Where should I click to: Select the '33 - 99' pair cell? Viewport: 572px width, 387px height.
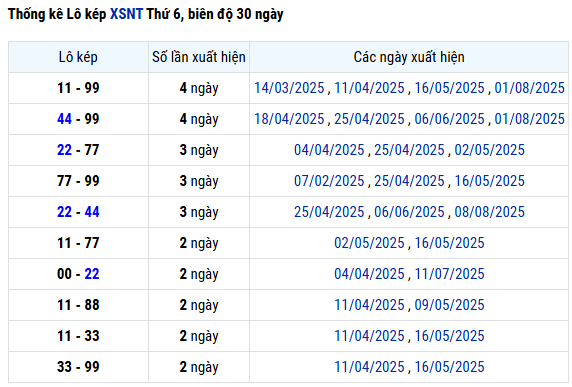(78, 367)
